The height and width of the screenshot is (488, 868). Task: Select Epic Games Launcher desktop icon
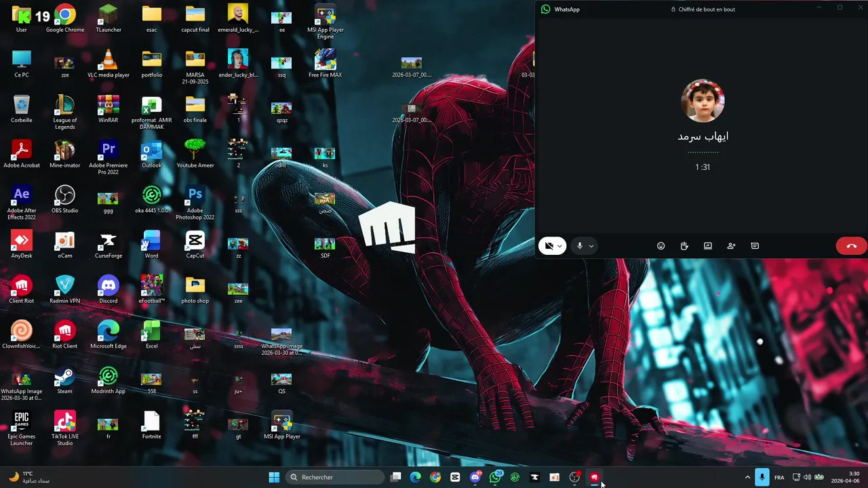pyautogui.click(x=22, y=429)
